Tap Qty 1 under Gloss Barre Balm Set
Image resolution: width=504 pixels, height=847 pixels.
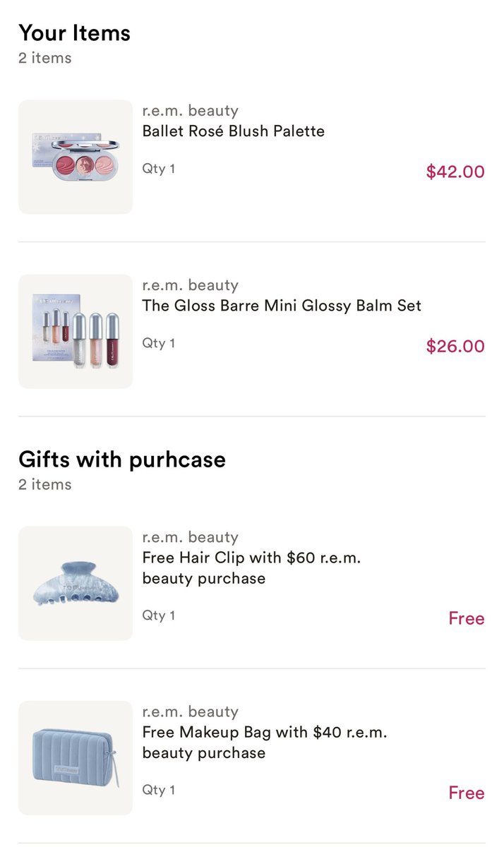(x=159, y=344)
